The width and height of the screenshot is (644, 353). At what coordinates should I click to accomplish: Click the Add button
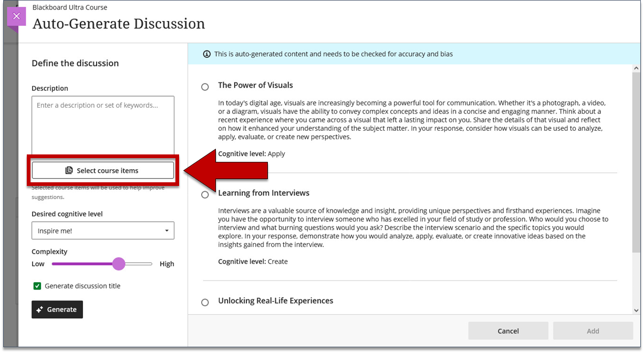pos(593,331)
